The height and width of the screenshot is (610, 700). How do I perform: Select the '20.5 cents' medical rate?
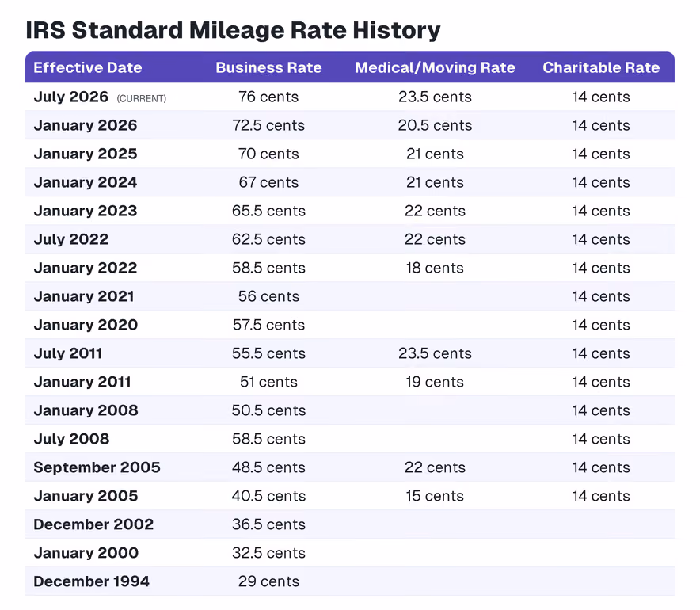435,125
